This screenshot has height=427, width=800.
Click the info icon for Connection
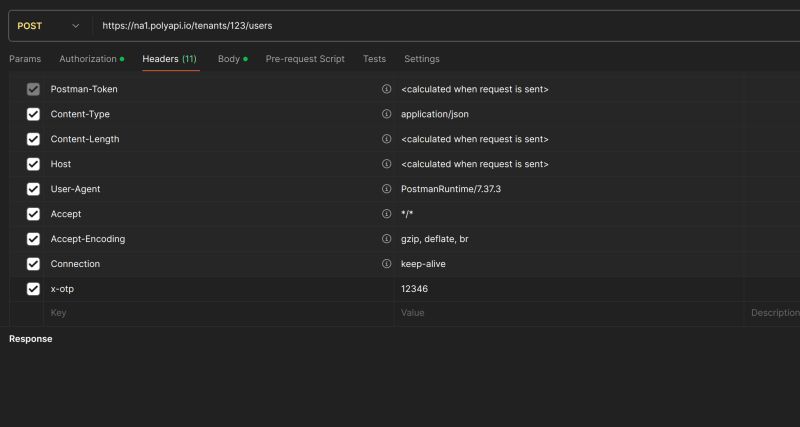click(x=386, y=264)
